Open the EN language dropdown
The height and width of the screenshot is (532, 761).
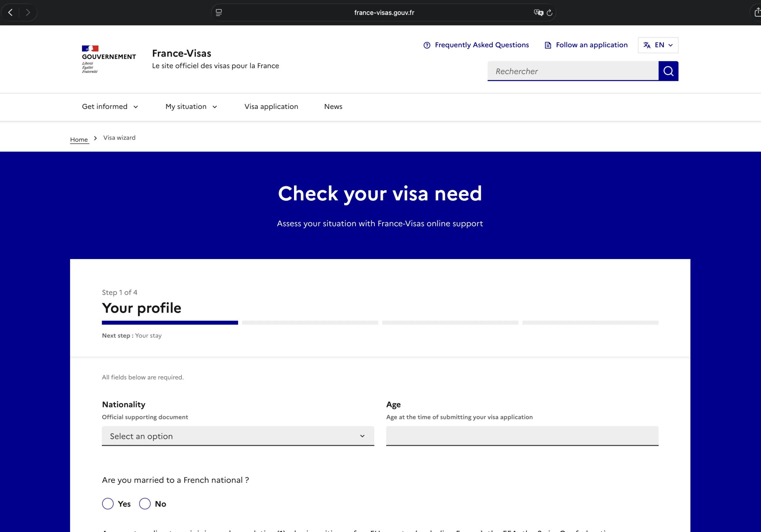click(658, 45)
